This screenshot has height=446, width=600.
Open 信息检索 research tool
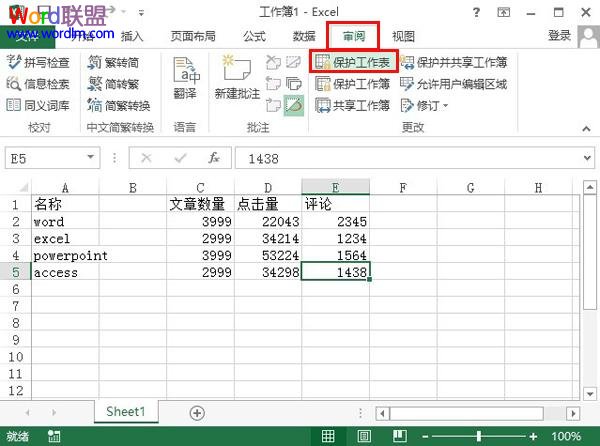(38, 83)
